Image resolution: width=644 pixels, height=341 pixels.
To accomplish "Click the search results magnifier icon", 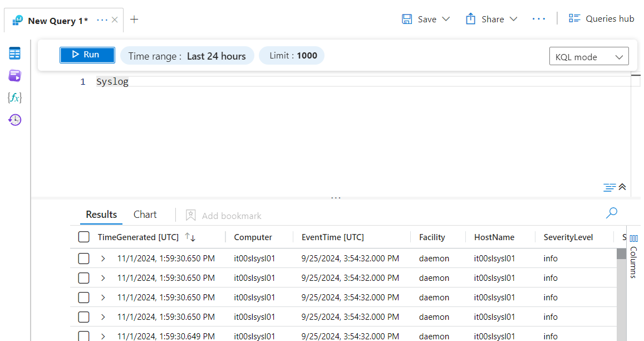I will (612, 213).
